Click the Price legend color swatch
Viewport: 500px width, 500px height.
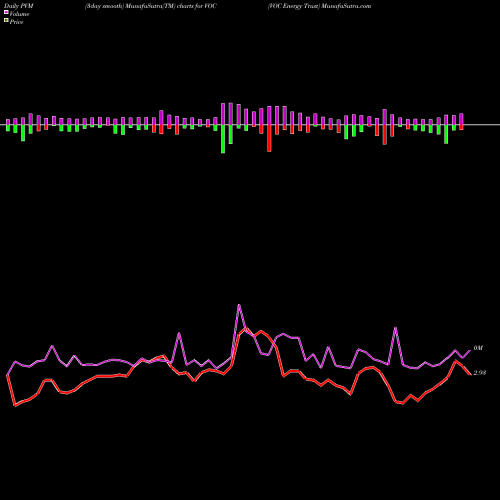click(6, 21)
